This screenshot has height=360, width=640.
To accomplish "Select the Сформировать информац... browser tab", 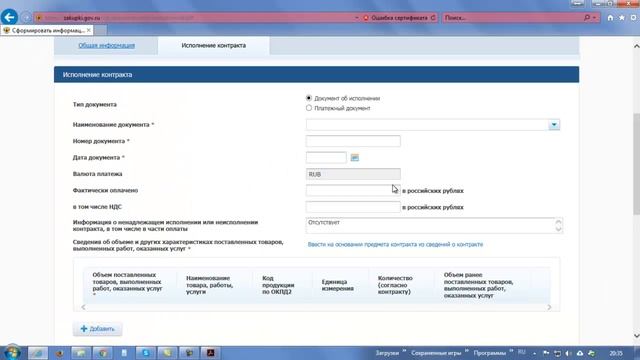I will pos(47,30).
